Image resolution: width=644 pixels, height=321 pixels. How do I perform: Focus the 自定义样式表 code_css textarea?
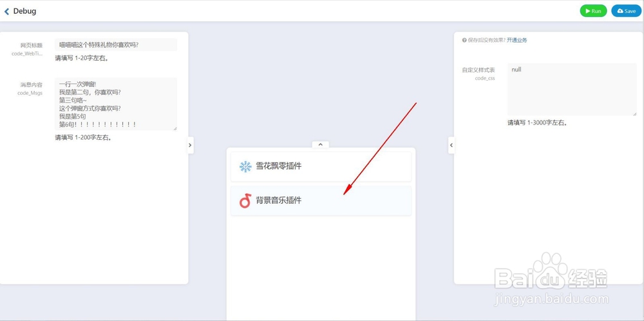pos(572,90)
